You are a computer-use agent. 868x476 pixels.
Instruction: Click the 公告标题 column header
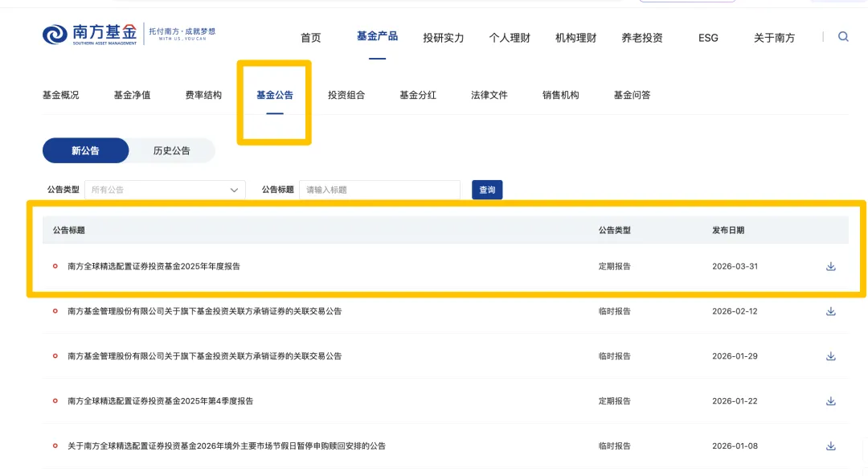68,230
